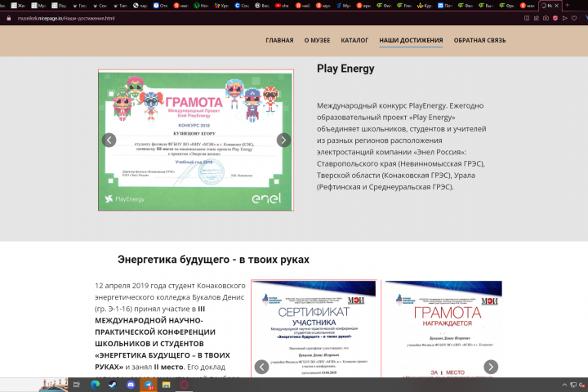The image size is (588, 392).
Task: Open a new browser tab with plus
Action: 568,5
